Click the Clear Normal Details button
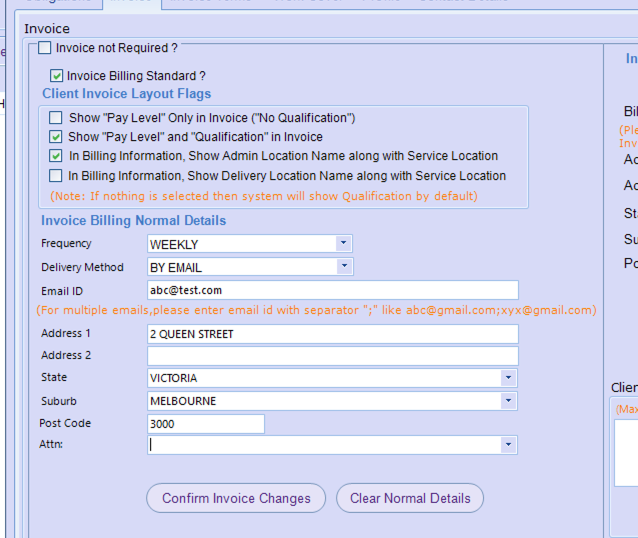This screenshot has width=638, height=538. pos(410,498)
